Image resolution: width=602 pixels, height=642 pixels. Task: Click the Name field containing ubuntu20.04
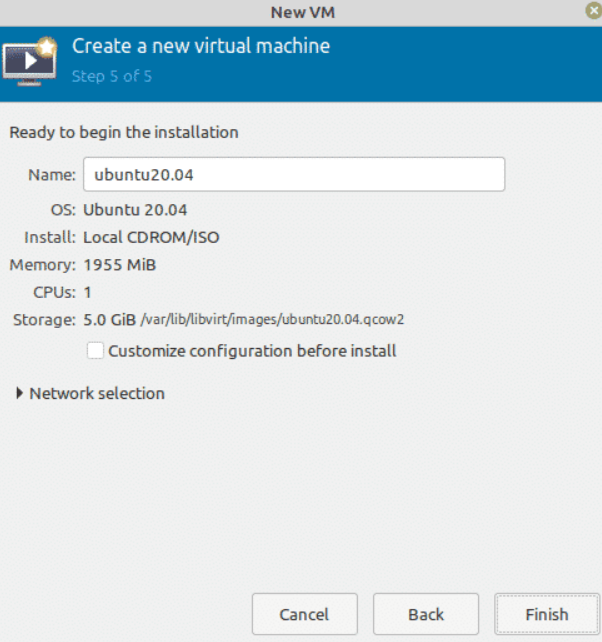tap(294, 174)
